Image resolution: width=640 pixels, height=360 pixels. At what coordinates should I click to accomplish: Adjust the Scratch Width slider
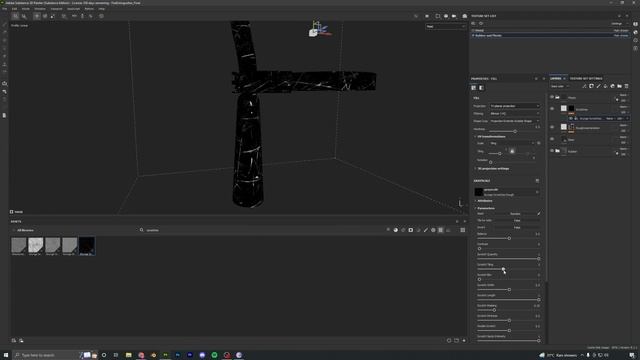click(x=509, y=290)
